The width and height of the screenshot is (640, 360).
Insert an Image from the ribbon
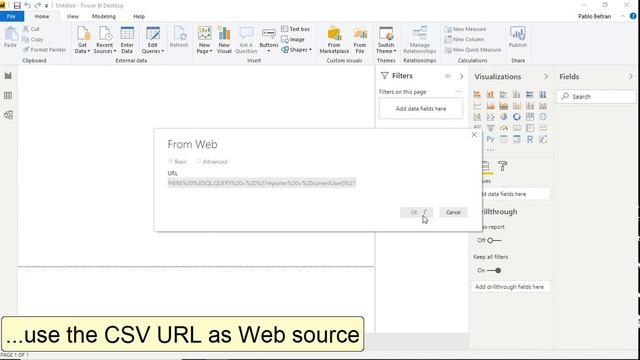(293, 39)
